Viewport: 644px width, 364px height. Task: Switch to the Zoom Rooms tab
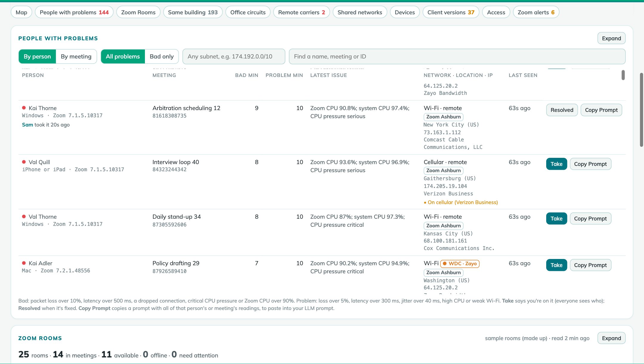coord(138,12)
